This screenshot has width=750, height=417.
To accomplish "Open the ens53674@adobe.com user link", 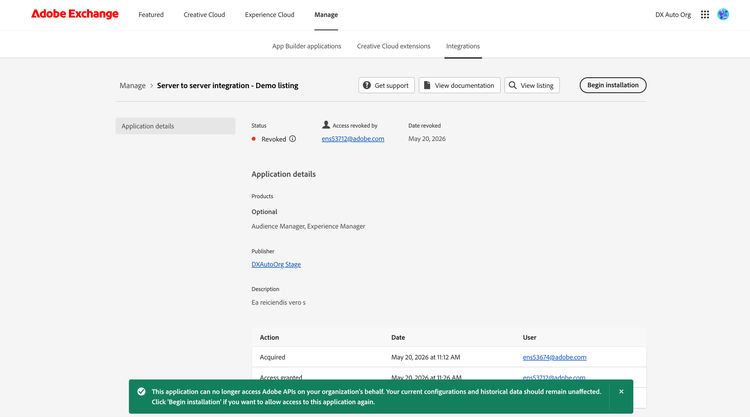I will 554,357.
